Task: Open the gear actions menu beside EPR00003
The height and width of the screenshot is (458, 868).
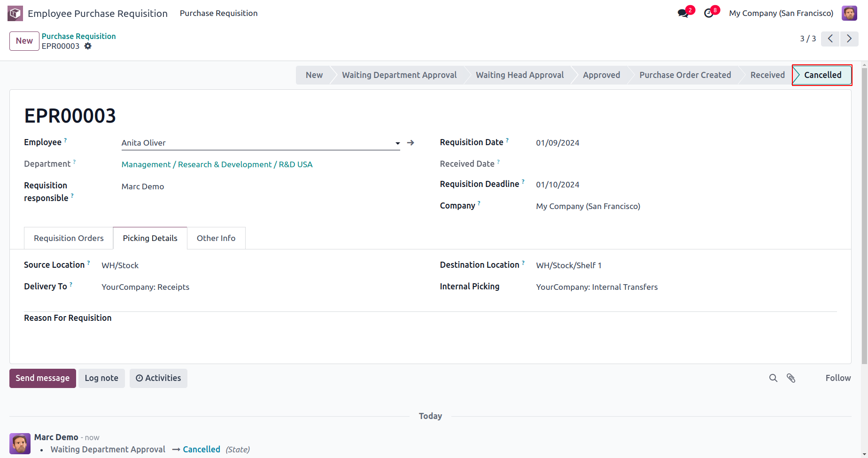Action: tap(88, 46)
